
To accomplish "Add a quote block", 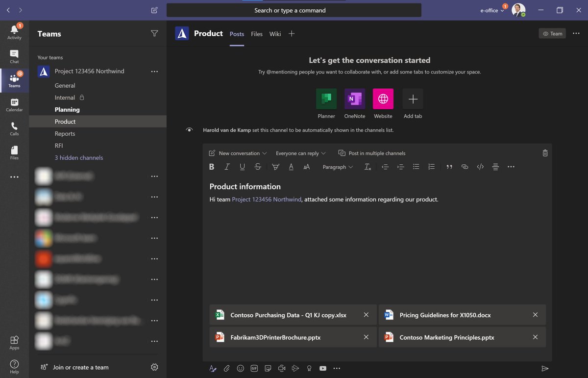I will point(449,167).
